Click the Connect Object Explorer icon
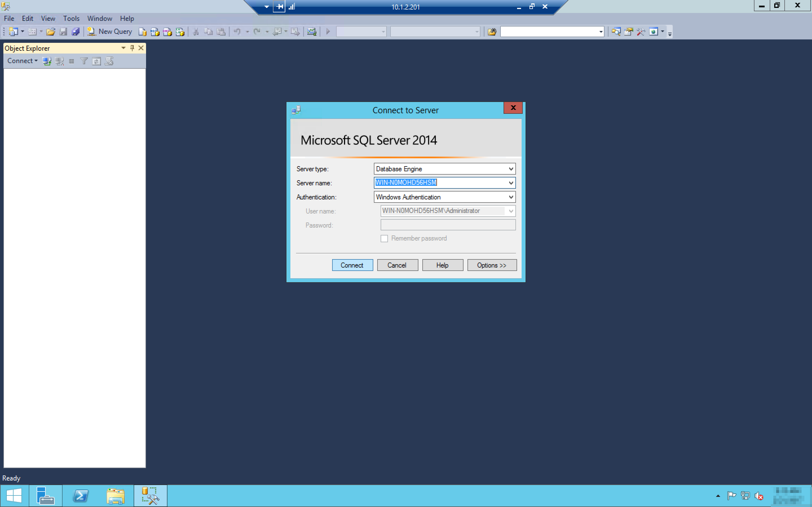This screenshot has height=507, width=812. coord(47,61)
